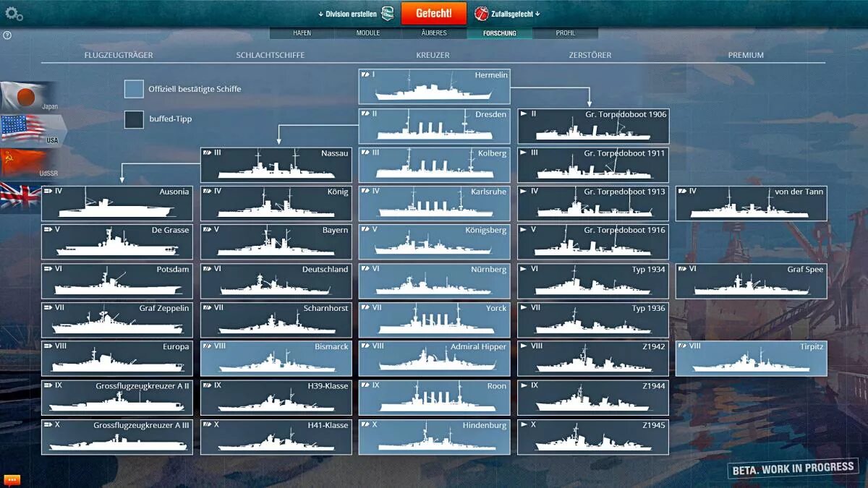Select the Karlsruhe tier IV cruiser
The image size is (868, 488).
(434, 203)
